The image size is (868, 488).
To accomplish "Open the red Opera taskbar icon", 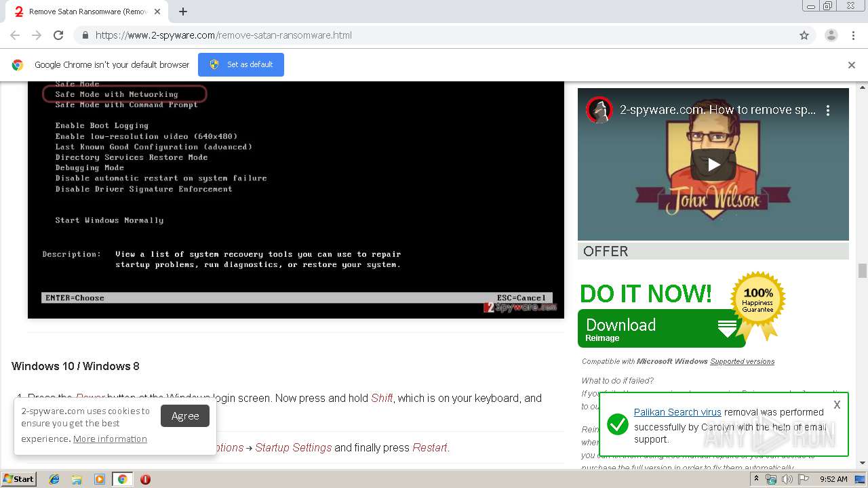I will pyautogui.click(x=145, y=479).
